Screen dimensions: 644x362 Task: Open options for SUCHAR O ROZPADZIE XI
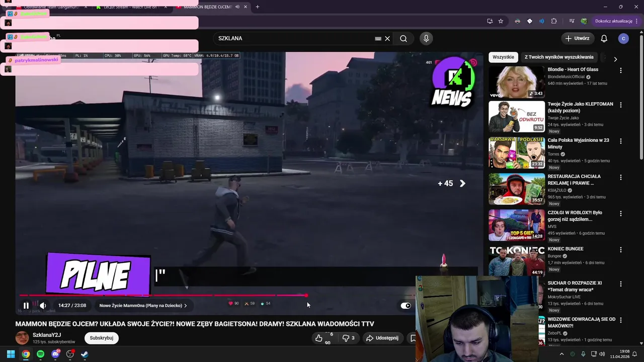pyautogui.click(x=620, y=284)
